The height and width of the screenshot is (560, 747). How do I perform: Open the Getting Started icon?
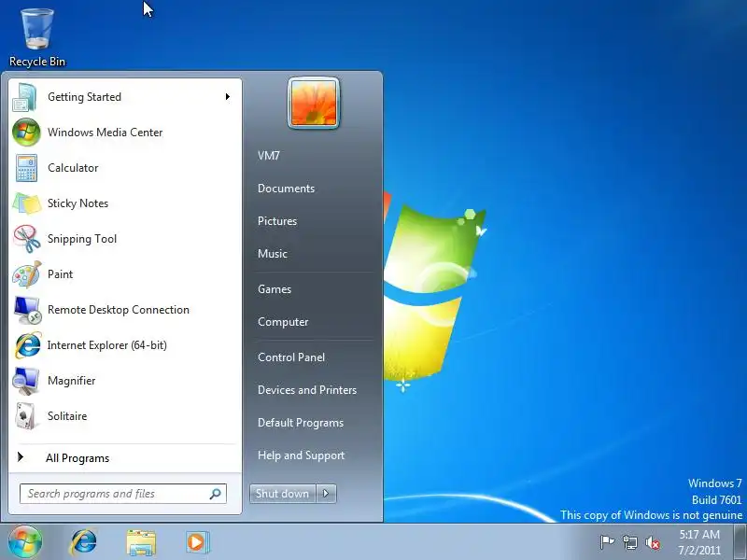[26, 97]
